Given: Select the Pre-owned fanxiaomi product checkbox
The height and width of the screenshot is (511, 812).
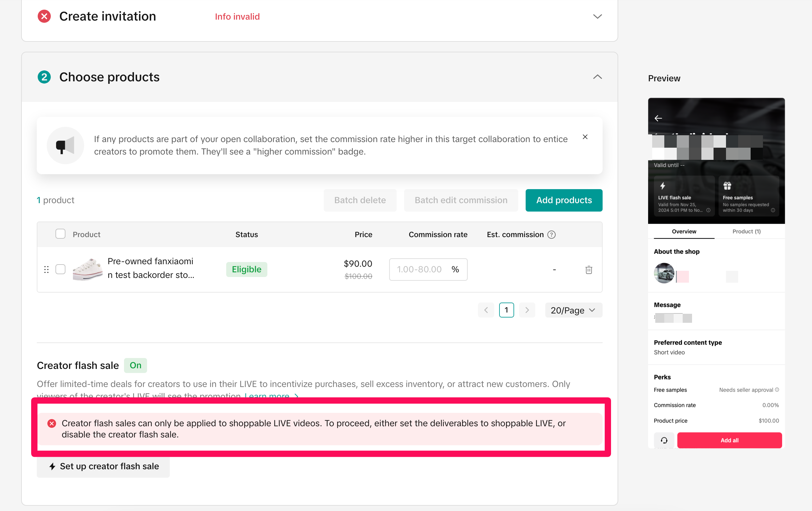Looking at the screenshot, I should tap(60, 270).
